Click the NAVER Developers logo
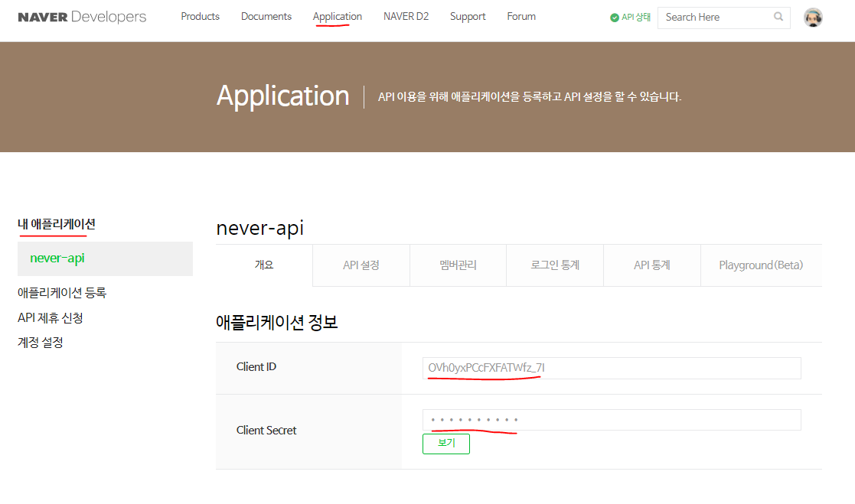 (x=80, y=16)
